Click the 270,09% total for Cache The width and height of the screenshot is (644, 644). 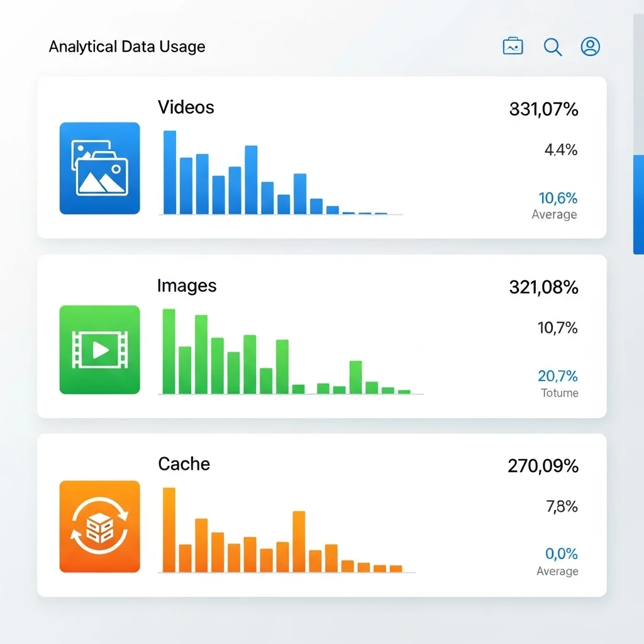pos(542,466)
